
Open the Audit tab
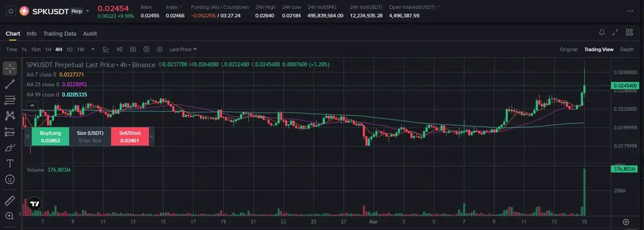90,34
